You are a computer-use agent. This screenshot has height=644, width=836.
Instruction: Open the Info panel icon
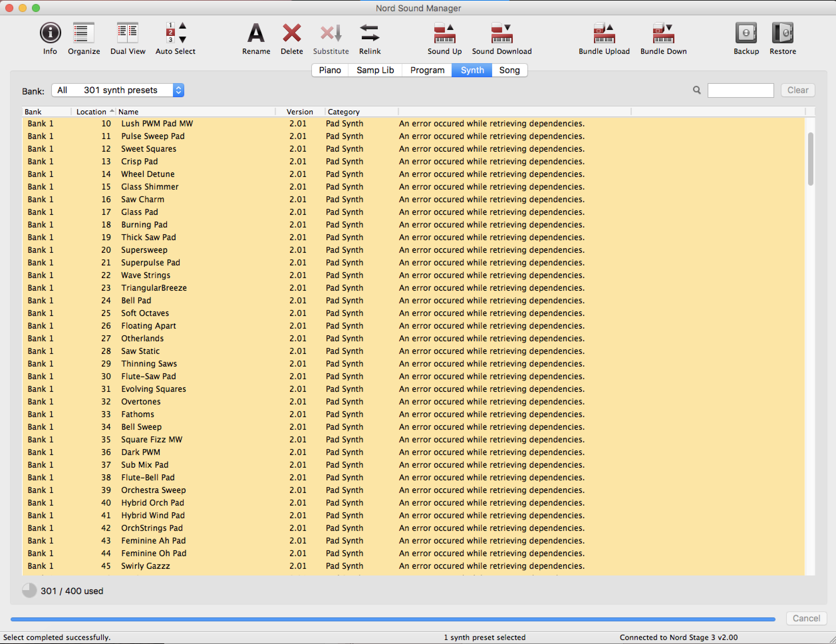pyautogui.click(x=50, y=33)
